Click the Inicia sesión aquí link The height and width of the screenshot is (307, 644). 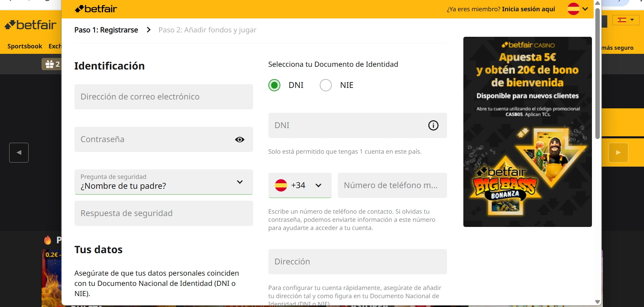coord(528,9)
